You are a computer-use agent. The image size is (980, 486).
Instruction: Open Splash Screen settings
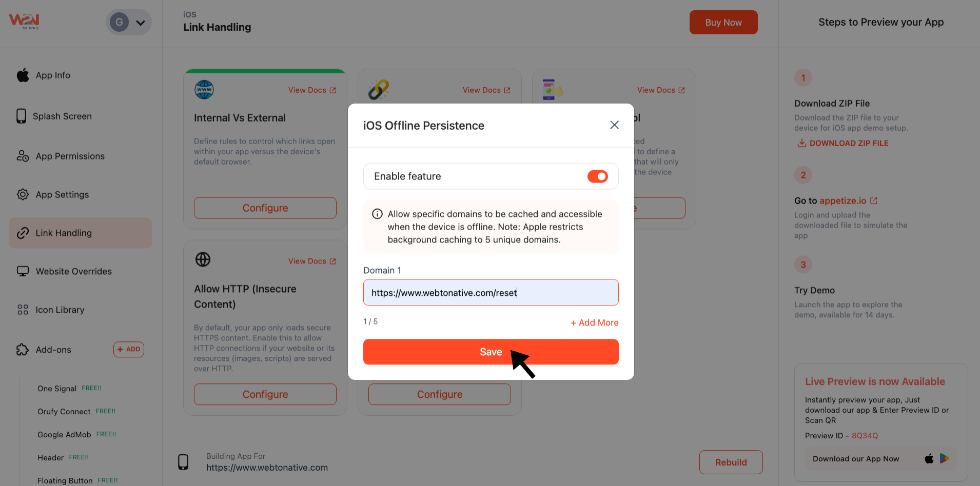point(62,116)
